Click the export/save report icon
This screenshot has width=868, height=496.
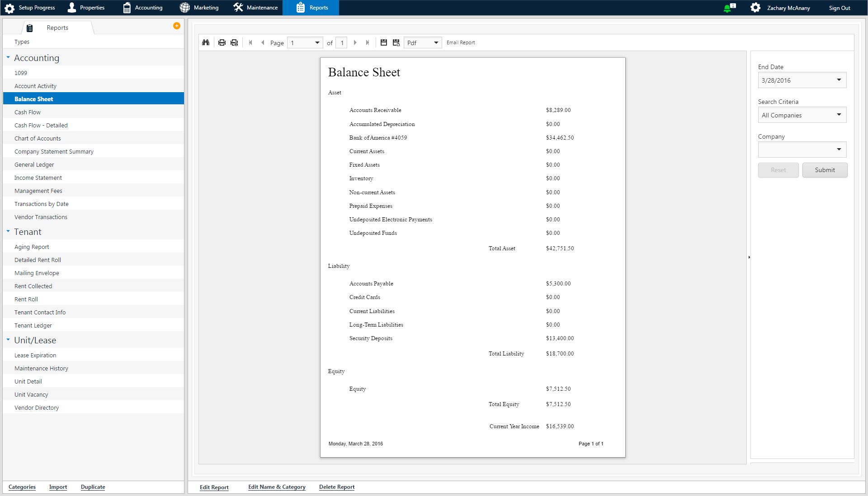coord(384,42)
